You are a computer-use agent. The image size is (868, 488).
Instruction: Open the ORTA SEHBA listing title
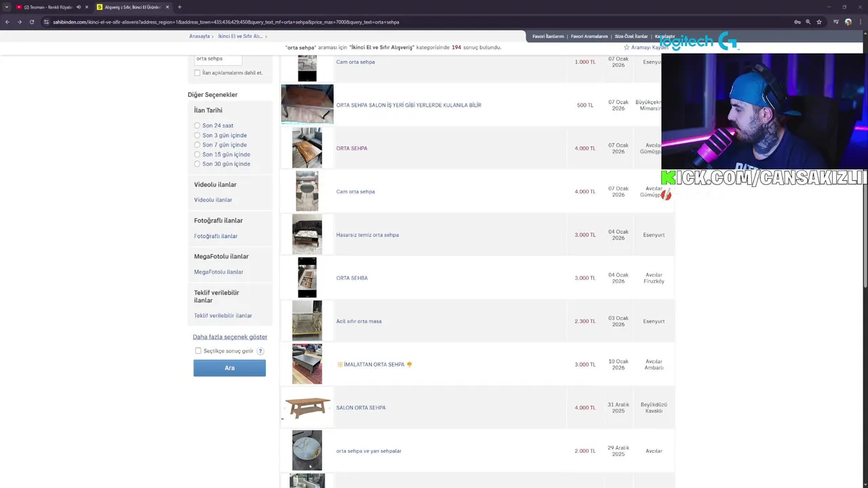coord(352,278)
